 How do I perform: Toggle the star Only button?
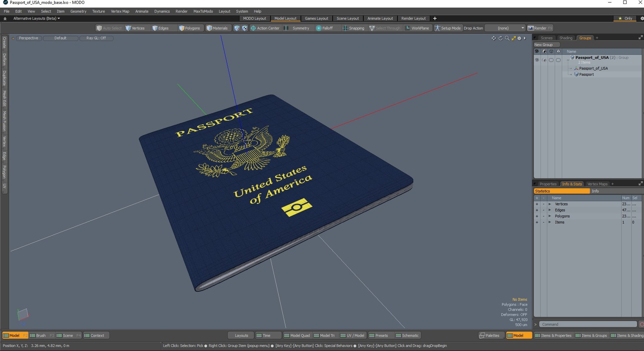625,18
